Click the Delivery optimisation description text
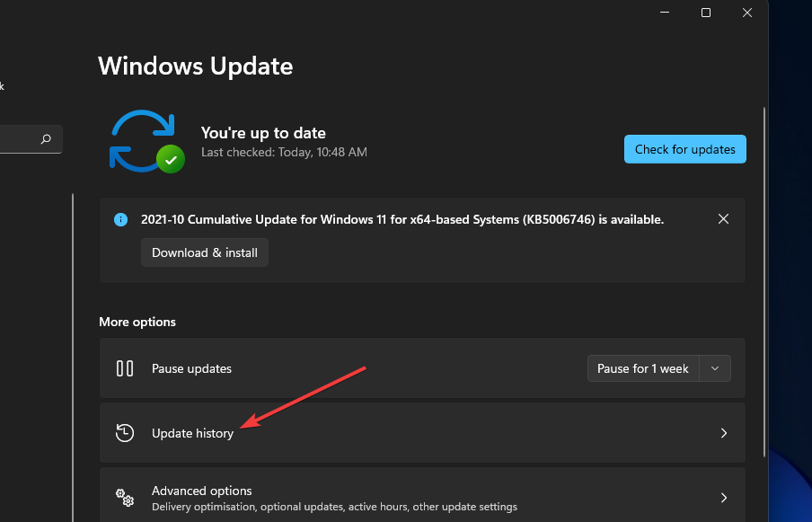Screen dimensions: 812x522 tap(334, 507)
